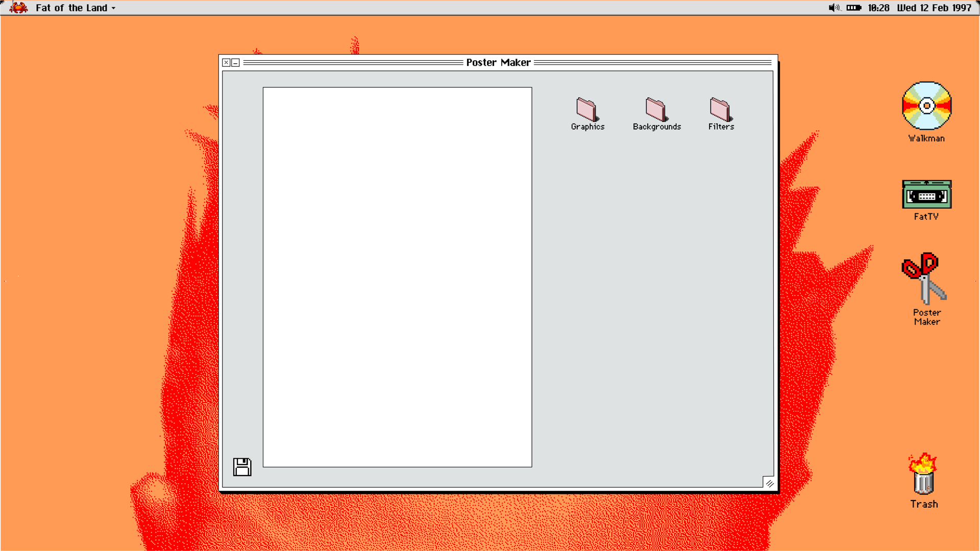
Task: Select the FatTV cassette desktop icon
Action: [926, 194]
